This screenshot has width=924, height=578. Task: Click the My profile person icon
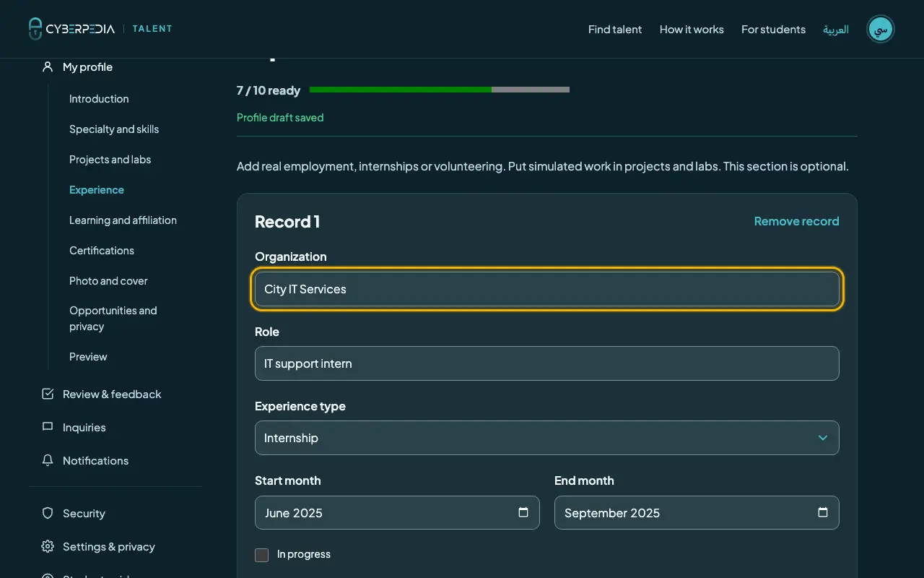click(48, 66)
